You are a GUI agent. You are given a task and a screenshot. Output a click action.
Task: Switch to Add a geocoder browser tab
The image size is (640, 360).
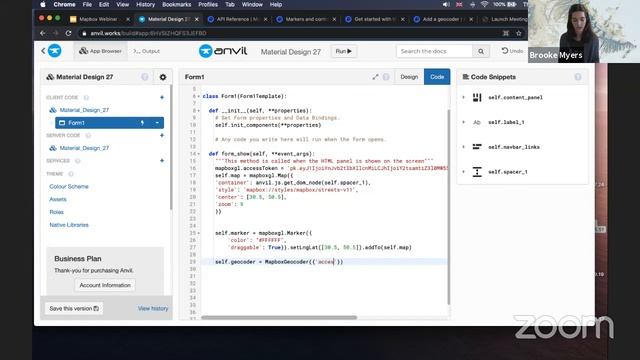pos(443,19)
